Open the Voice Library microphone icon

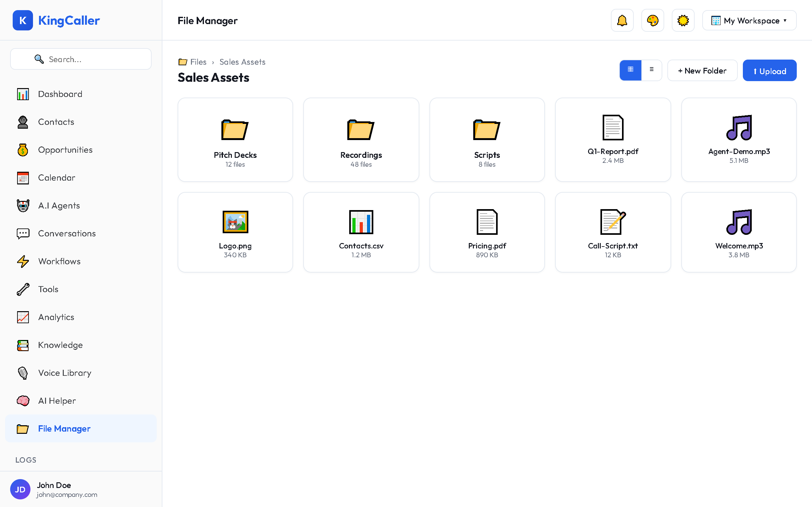pos(23,373)
